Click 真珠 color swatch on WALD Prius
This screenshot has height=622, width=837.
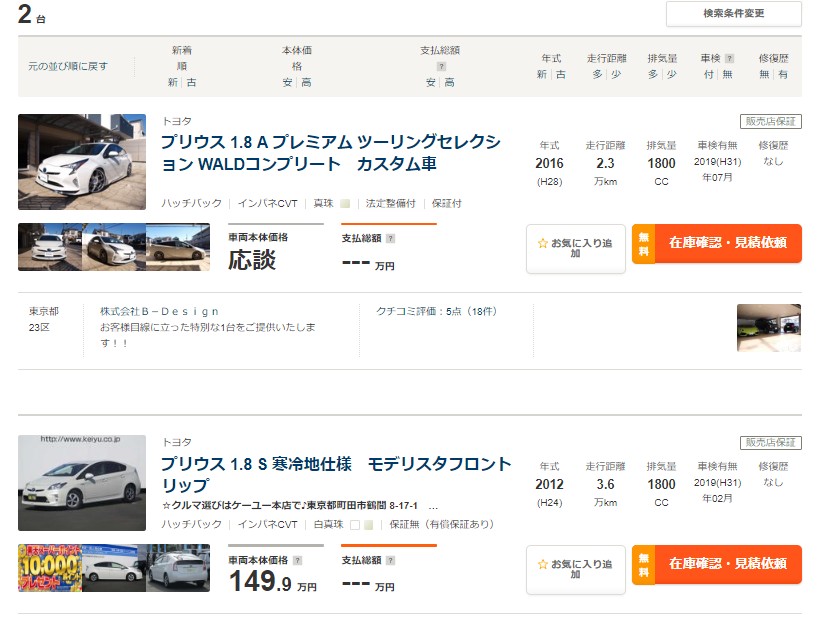pos(345,203)
